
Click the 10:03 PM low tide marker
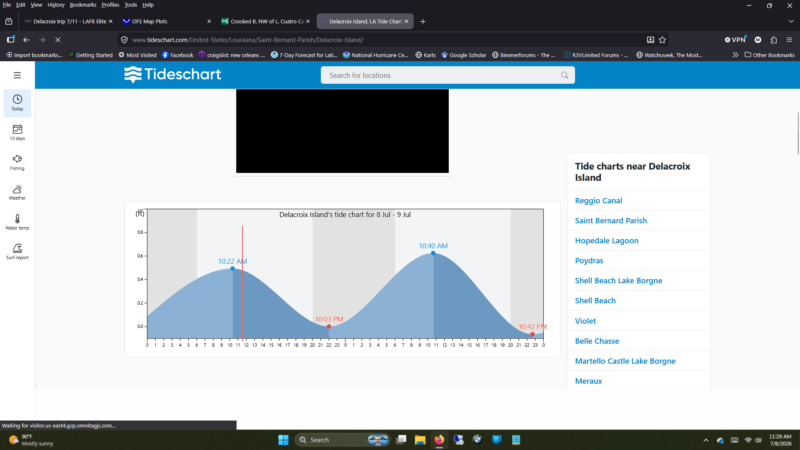pyautogui.click(x=329, y=327)
